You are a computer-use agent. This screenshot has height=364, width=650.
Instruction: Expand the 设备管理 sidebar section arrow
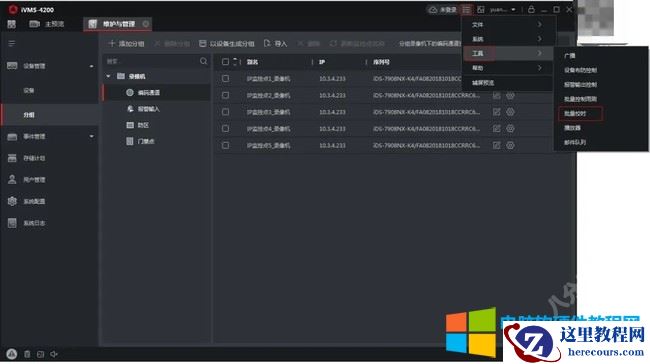coord(91,66)
